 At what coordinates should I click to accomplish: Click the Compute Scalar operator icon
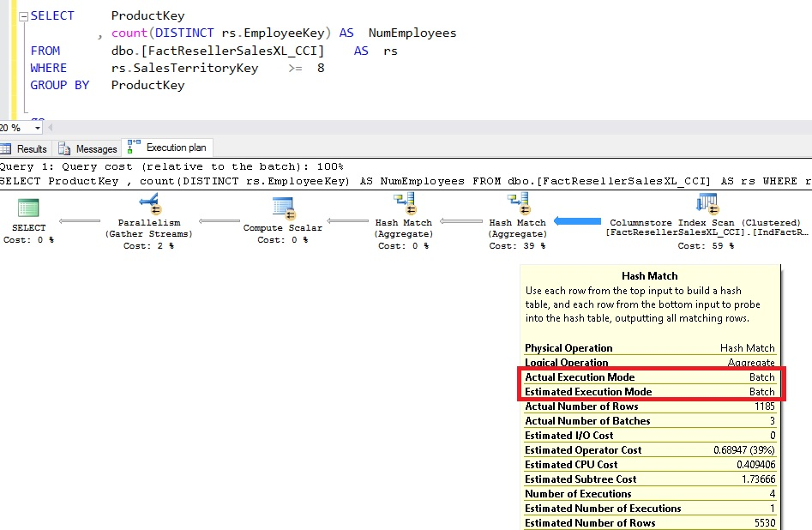[x=282, y=208]
